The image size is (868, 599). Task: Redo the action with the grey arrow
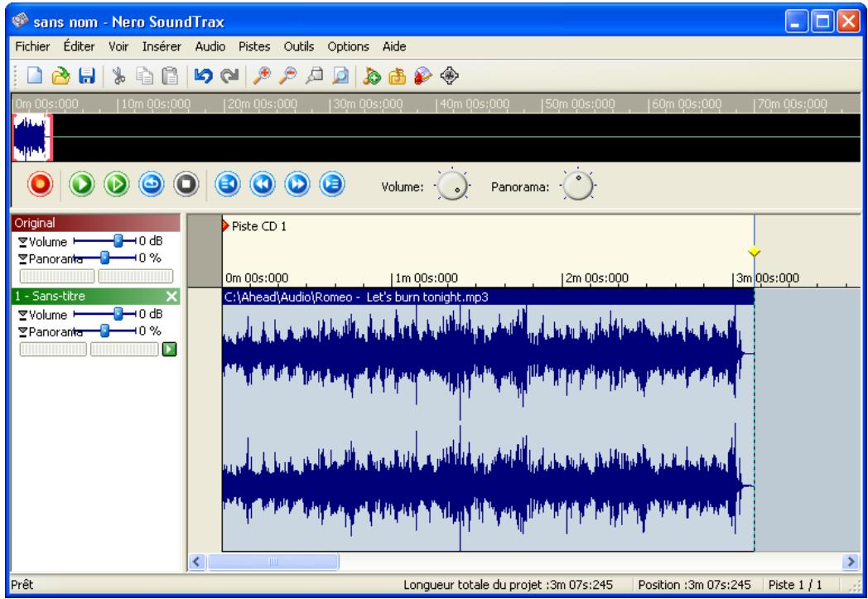pyautogui.click(x=229, y=76)
